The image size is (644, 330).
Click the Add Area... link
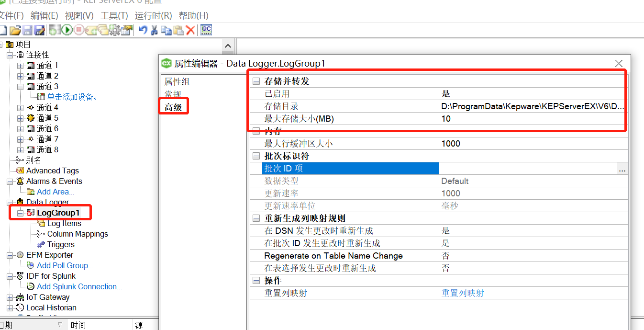56,192
